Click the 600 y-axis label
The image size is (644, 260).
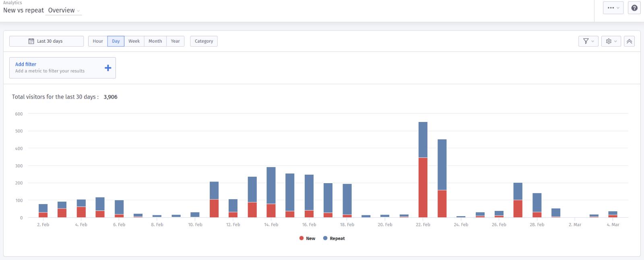[19, 114]
